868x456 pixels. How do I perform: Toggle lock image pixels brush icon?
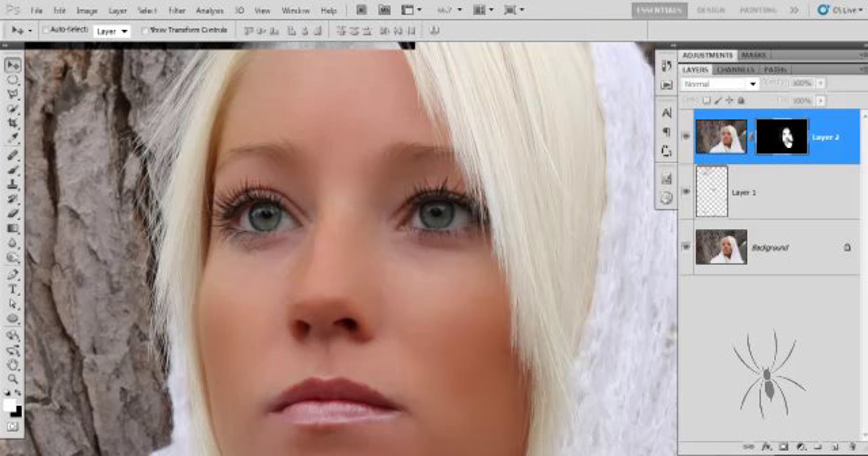[718, 101]
